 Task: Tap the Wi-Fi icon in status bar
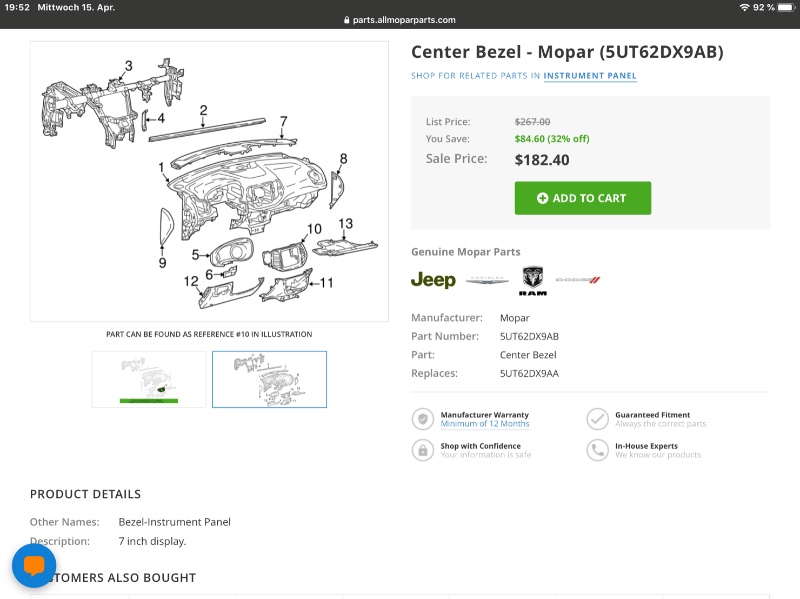tap(744, 8)
